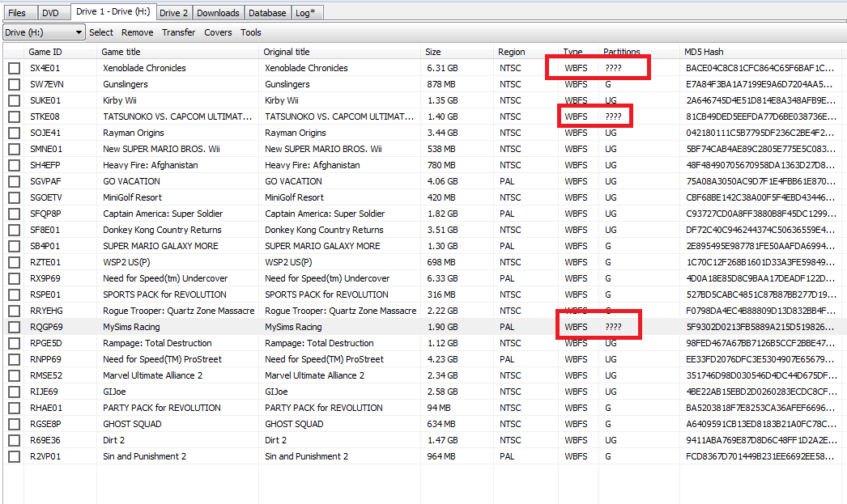Check the GO VACATION checkbox
The height and width of the screenshot is (504, 847).
(x=14, y=181)
